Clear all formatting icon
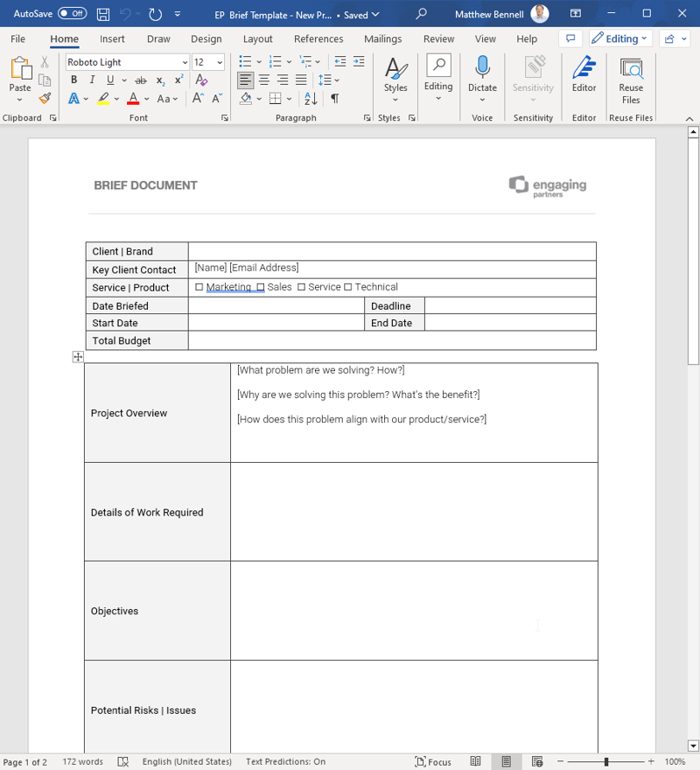 201,80
